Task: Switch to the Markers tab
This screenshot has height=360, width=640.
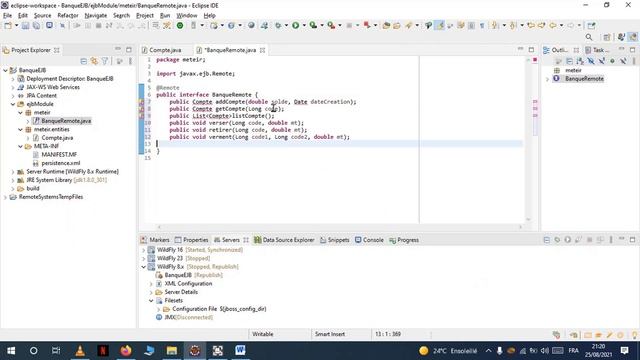Action: (x=155, y=240)
